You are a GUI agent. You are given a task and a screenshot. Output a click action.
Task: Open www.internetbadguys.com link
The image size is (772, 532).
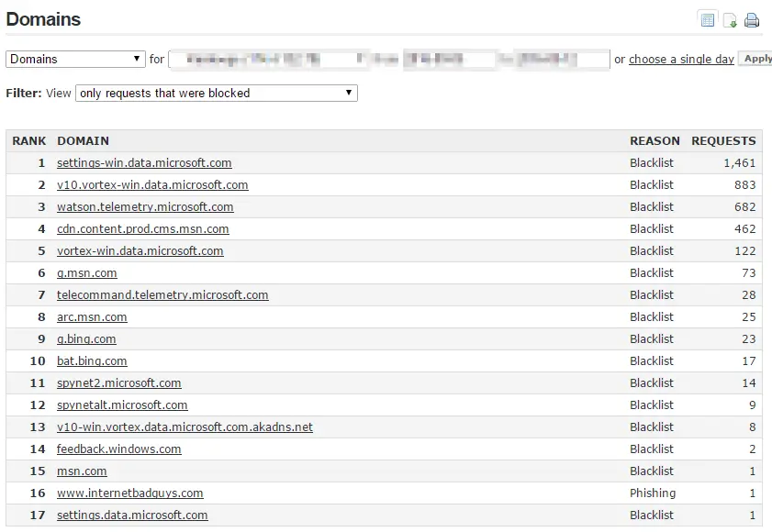pyautogui.click(x=130, y=493)
